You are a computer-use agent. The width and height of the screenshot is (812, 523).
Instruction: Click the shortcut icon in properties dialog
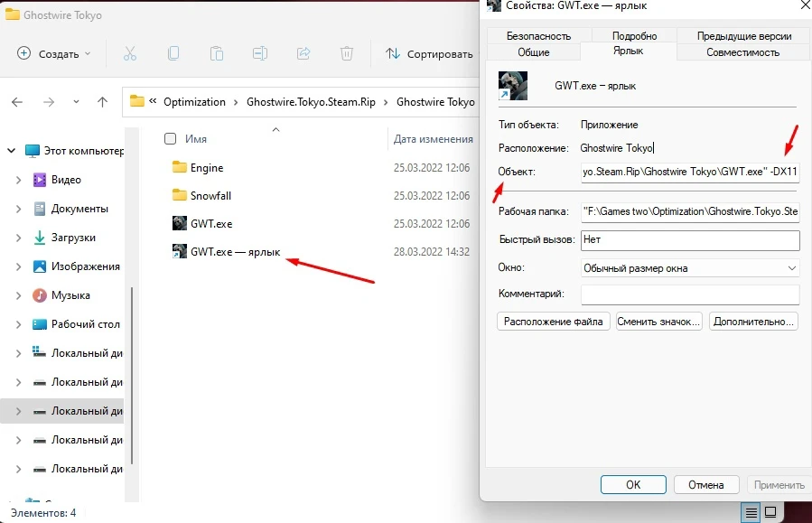pos(513,86)
